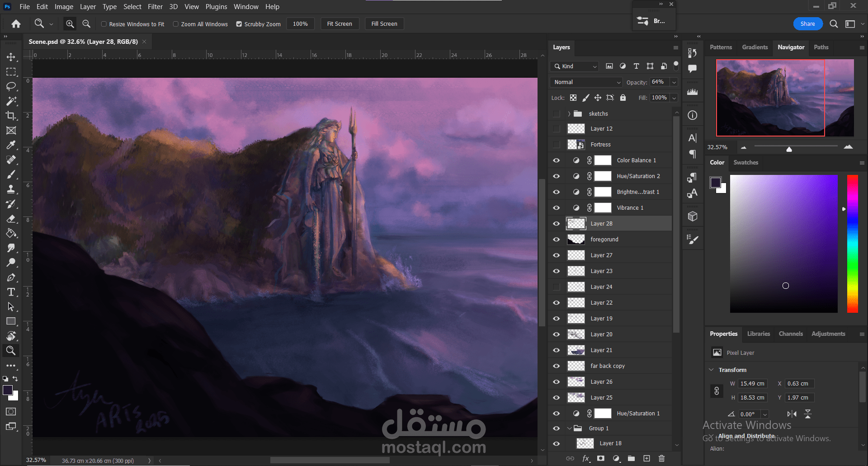The image size is (868, 466).
Task: Select the Crop tool
Action: pos(11,116)
